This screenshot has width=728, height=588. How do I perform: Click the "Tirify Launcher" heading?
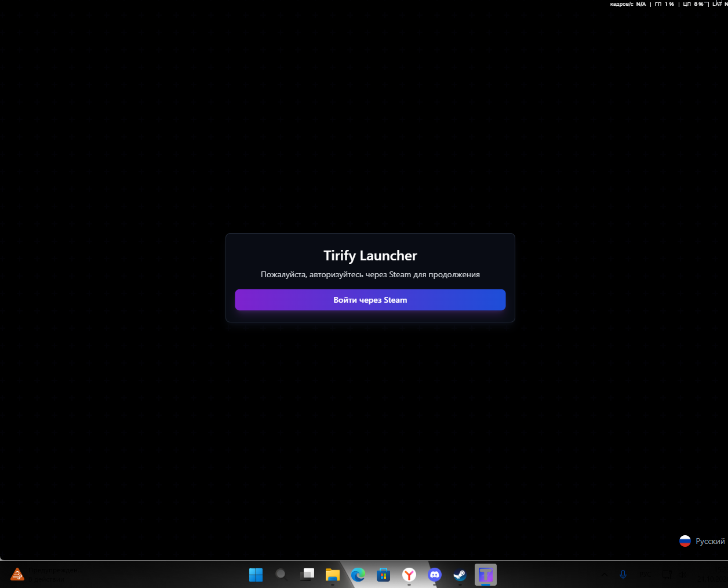pyautogui.click(x=370, y=256)
